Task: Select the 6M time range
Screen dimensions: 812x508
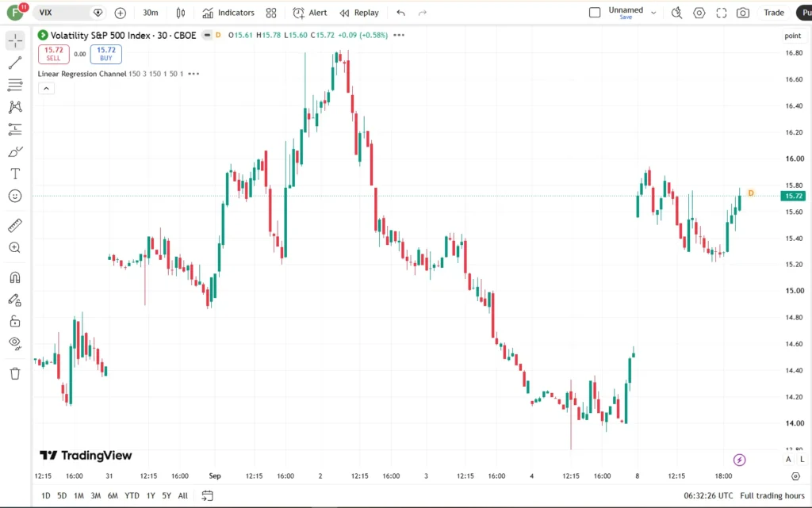Action: coord(113,495)
